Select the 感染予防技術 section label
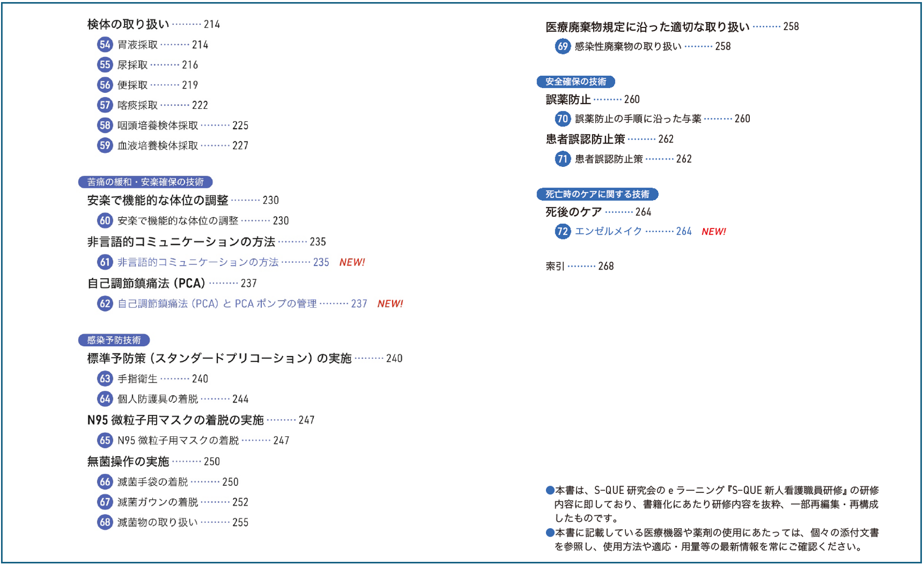The width and height of the screenshot is (924, 566). point(114,340)
